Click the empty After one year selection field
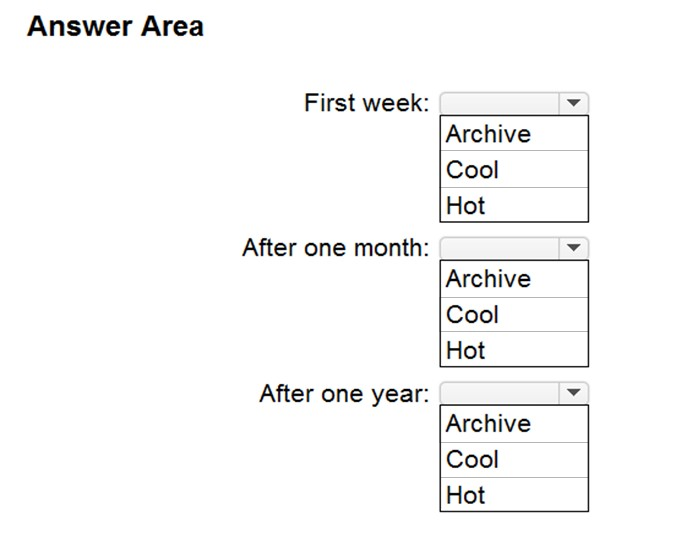This screenshot has height=548, width=676. point(500,393)
